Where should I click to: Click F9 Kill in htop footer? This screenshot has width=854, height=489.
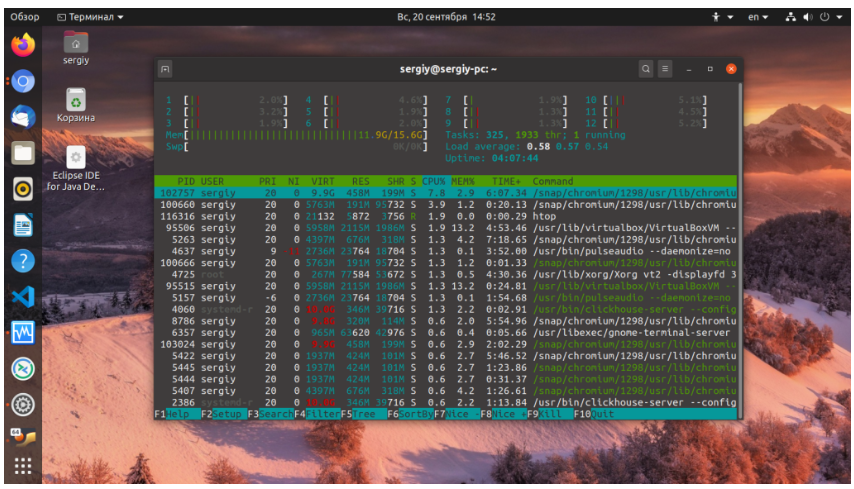[x=550, y=414]
